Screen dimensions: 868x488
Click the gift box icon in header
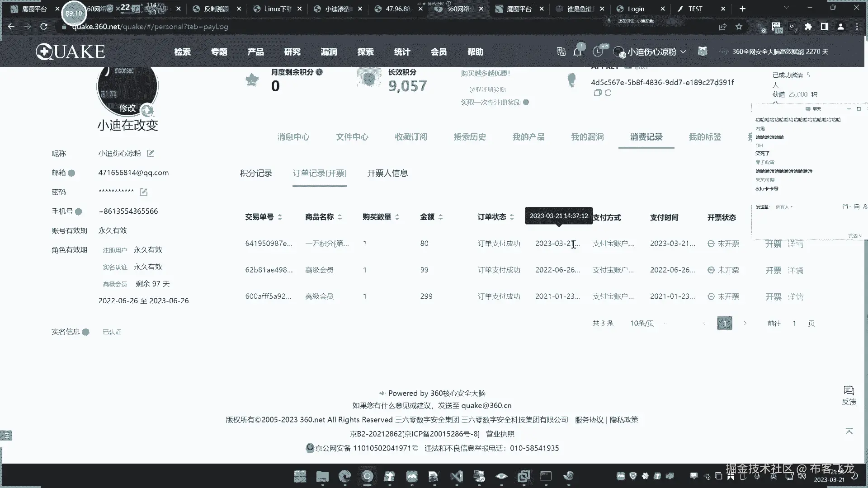pyautogui.click(x=702, y=52)
